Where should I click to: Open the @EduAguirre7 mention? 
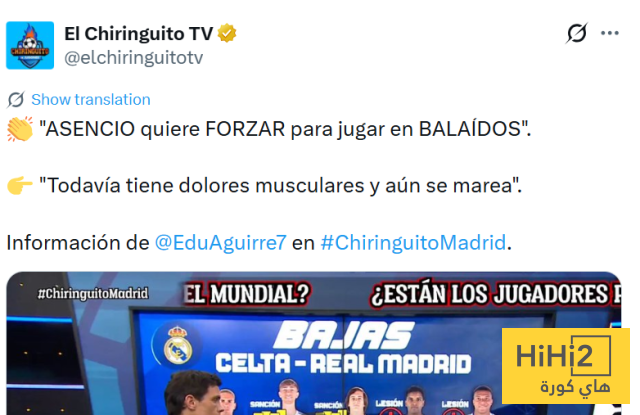point(220,242)
